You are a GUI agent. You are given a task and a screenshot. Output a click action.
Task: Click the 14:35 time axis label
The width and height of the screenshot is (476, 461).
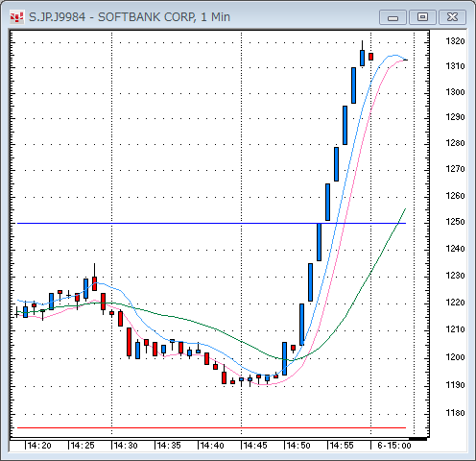pos(169,446)
